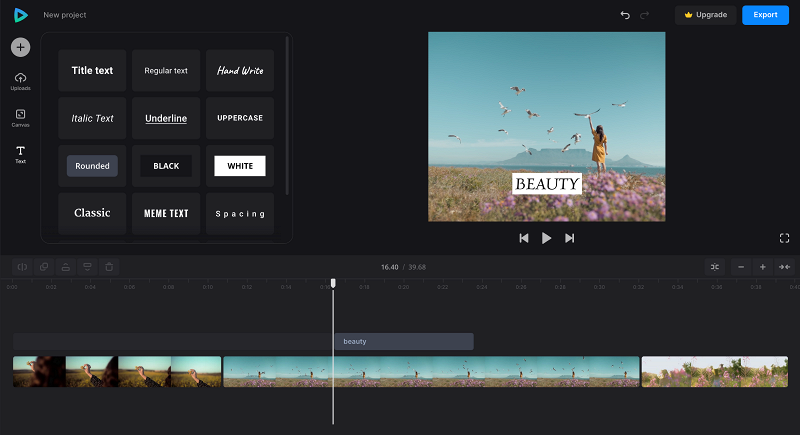Viewport: 800px width, 435px height.
Task: Select the beauty text clip on timeline
Action: point(404,342)
